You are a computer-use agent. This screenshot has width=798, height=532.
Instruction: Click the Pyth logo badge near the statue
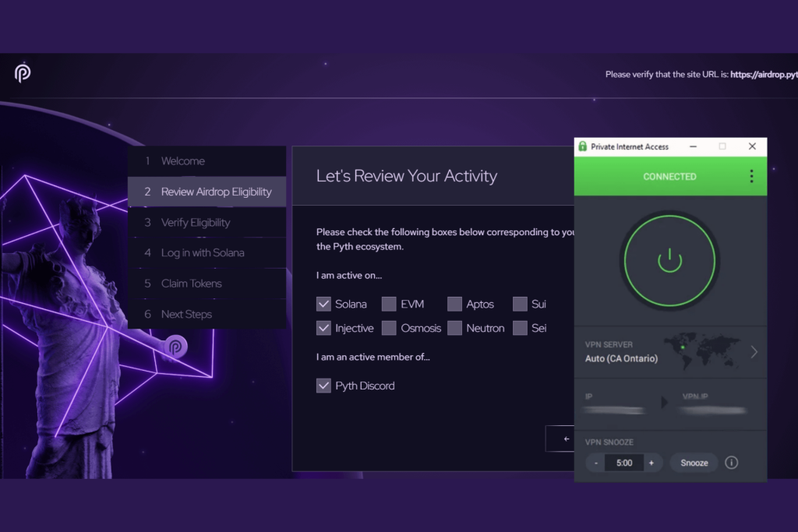coord(175,347)
